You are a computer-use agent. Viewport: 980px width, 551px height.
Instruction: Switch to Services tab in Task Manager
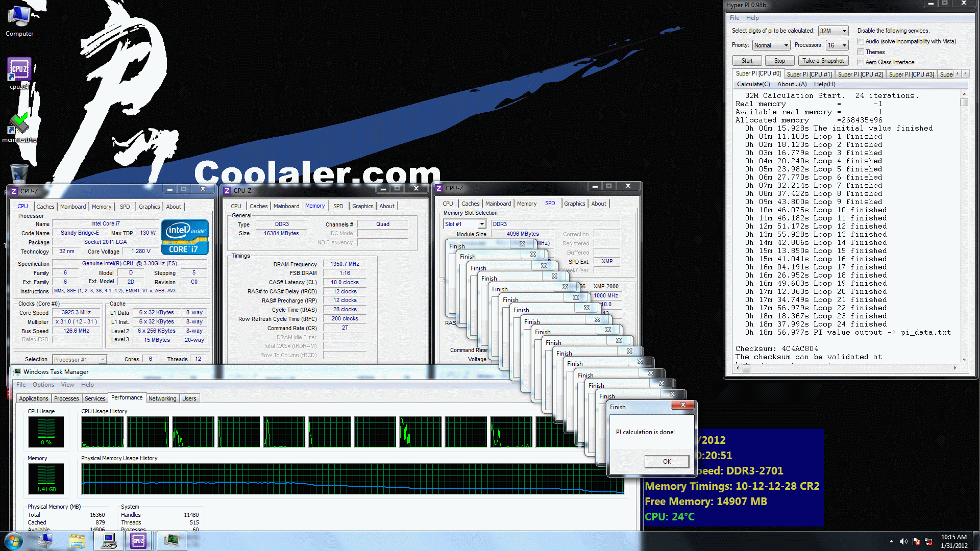click(x=95, y=398)
